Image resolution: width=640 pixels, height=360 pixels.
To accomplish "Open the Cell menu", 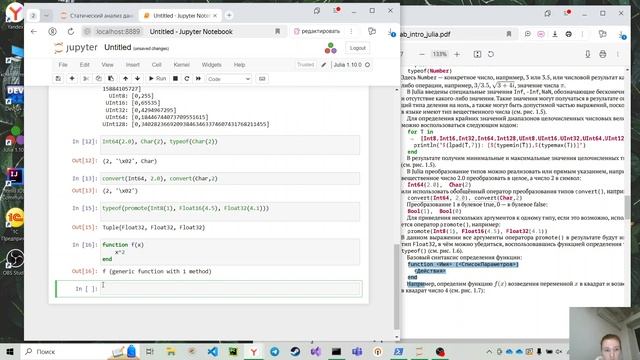I will (156, 65).
